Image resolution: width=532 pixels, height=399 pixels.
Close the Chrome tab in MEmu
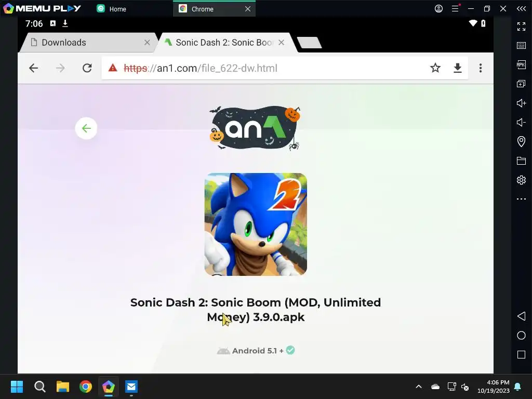pos(248,9)
